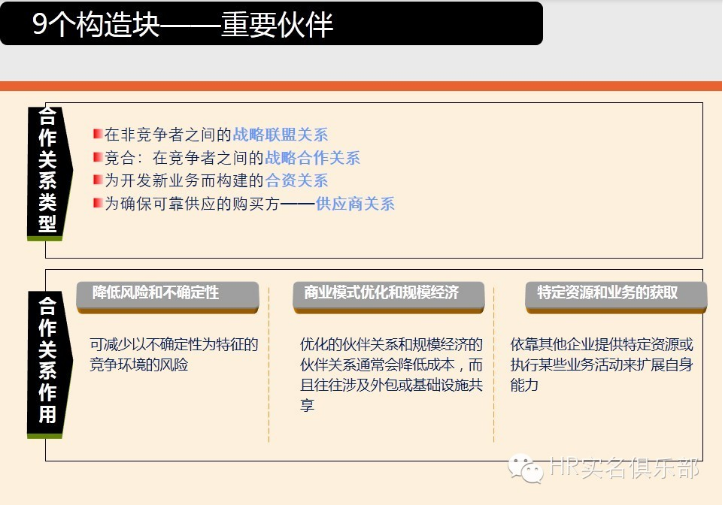The width and height of the screenshot is (723, 517).
Task: Select the 合作关系类型 side label
Action: 49,172
